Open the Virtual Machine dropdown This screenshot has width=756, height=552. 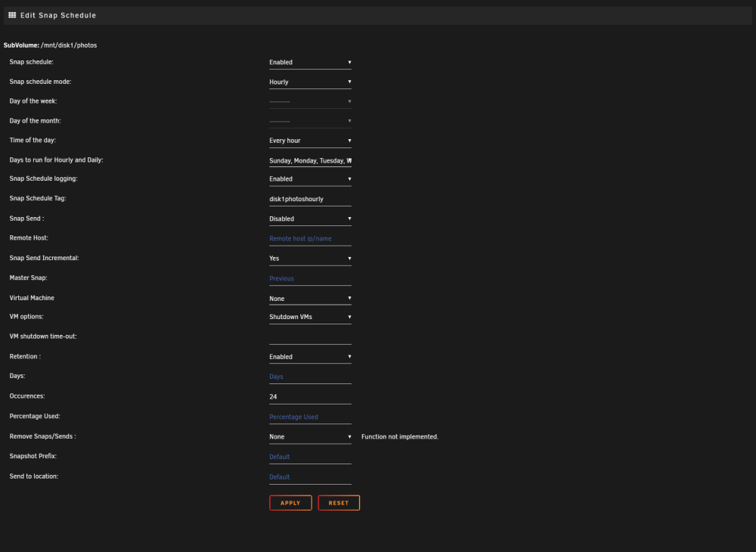coord(310,299)
